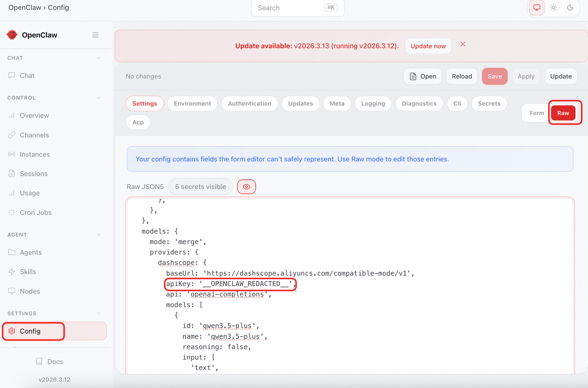The image size is (588, 388).
Task: Click the Reload button
Action: tap(462, 76)
